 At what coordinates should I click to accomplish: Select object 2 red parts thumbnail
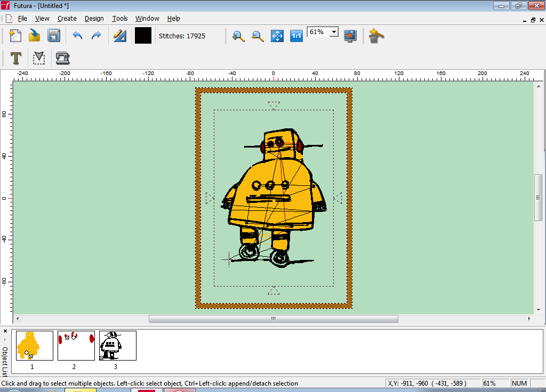point(76,345)
